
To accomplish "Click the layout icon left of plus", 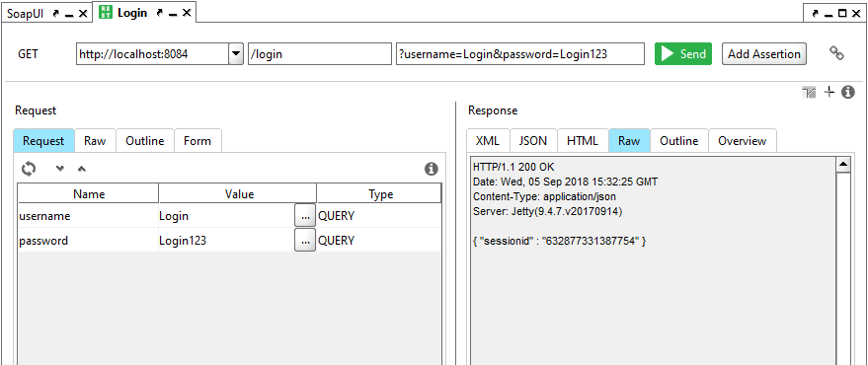I will [809, 93].
